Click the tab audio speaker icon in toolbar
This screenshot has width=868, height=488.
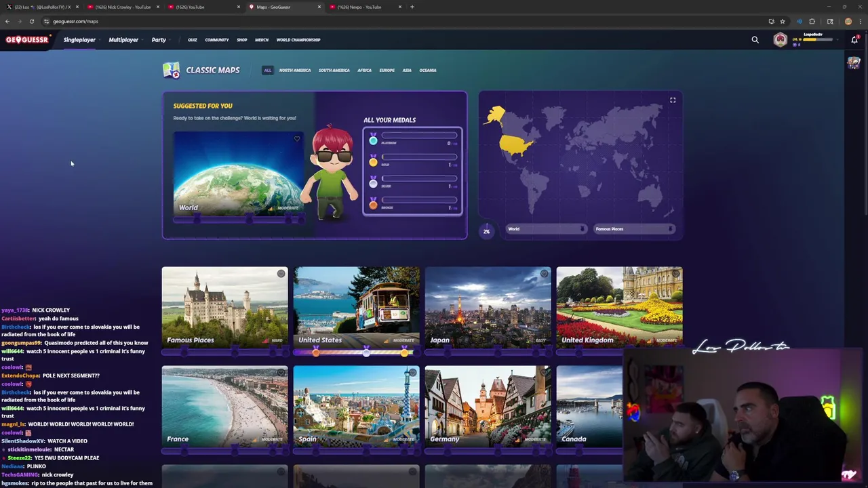(799, 21)
